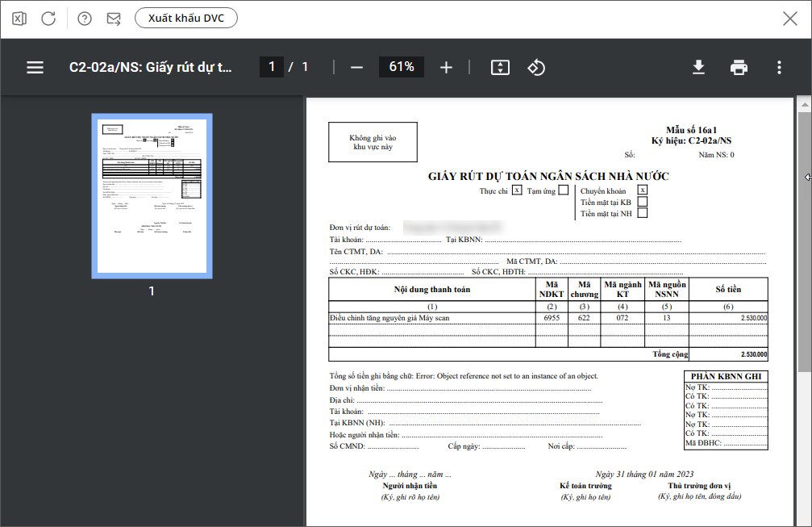
Task: Toggle the PDF sidebar menu
Action: 35,68
